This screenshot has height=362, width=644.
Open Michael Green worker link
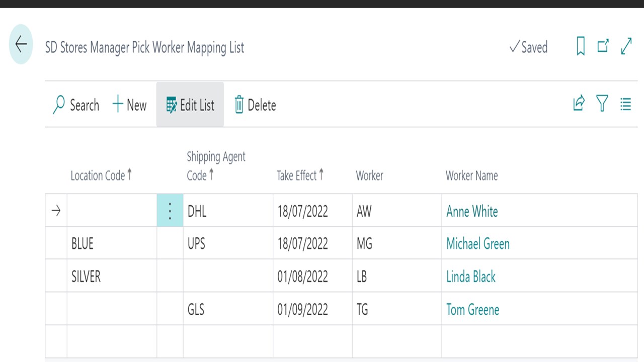pyautogui.click(x=478, y=244)
